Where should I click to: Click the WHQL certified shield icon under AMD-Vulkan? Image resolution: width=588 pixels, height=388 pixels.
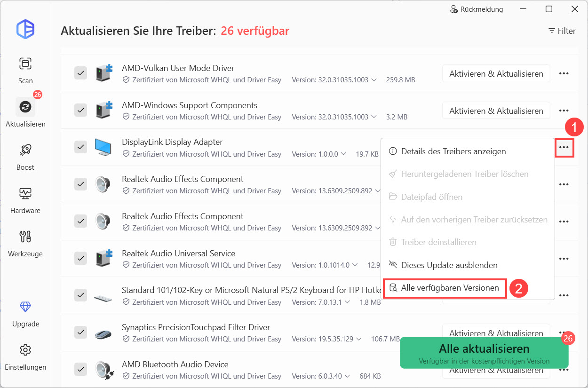tap(126, 80)
